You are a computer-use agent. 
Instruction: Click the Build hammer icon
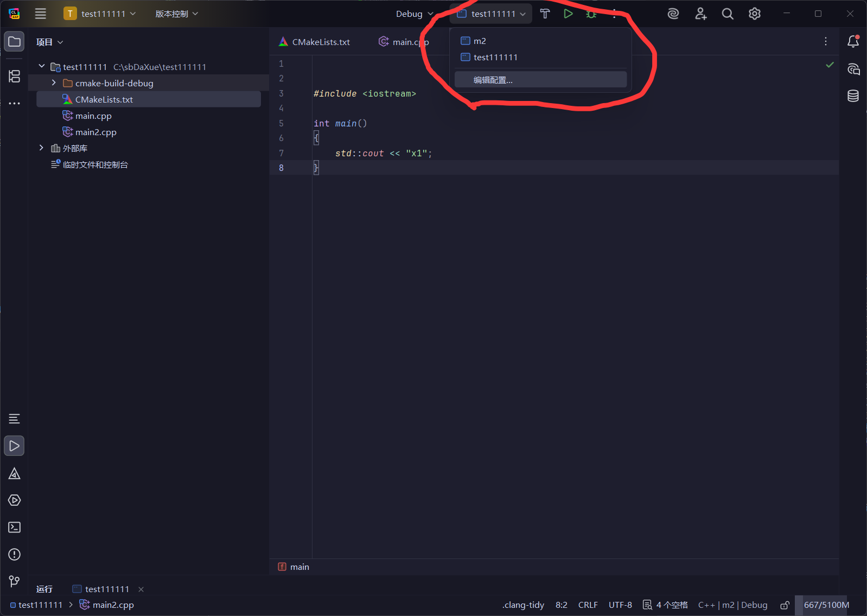tap(545, 14)
